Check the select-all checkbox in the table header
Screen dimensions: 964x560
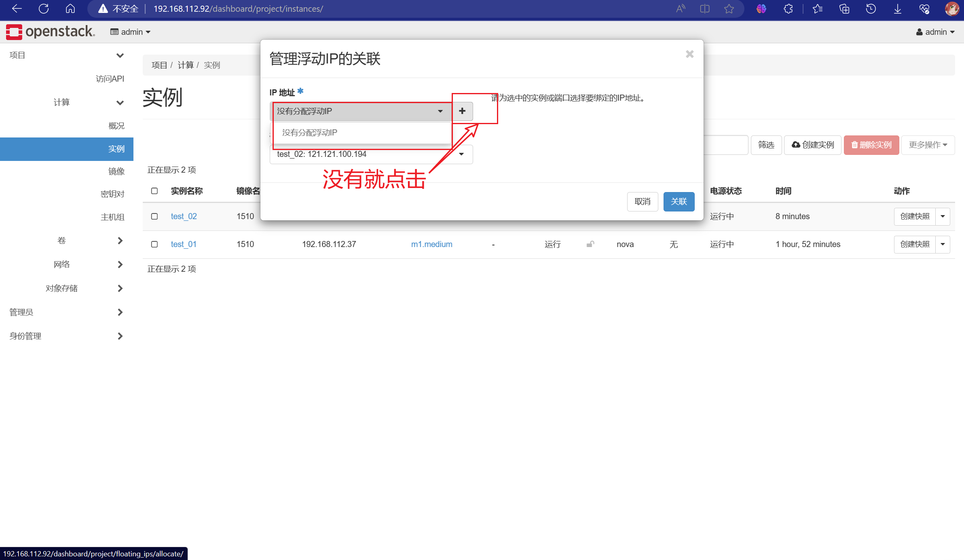(x=154, y=191)
